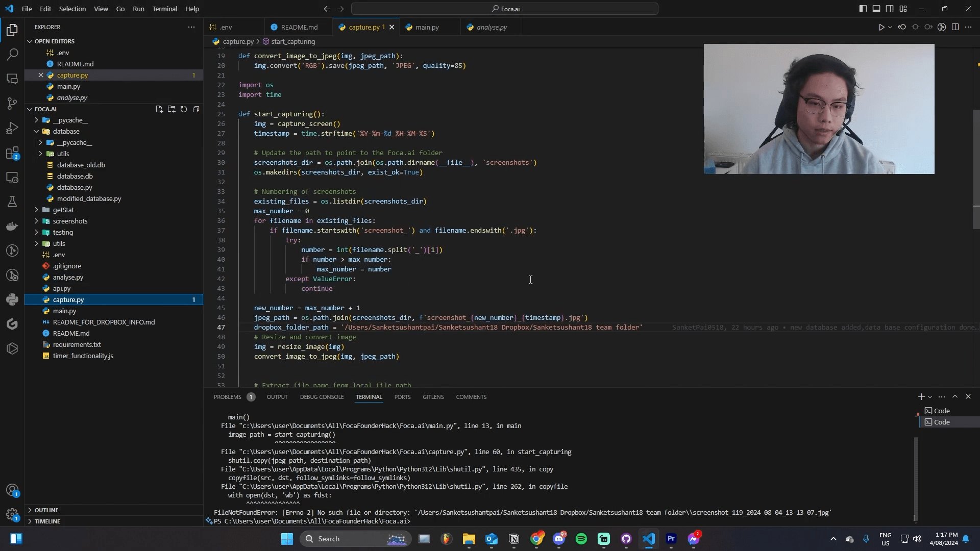
Task: Open Notion from the taskbar
Action: 514,539
